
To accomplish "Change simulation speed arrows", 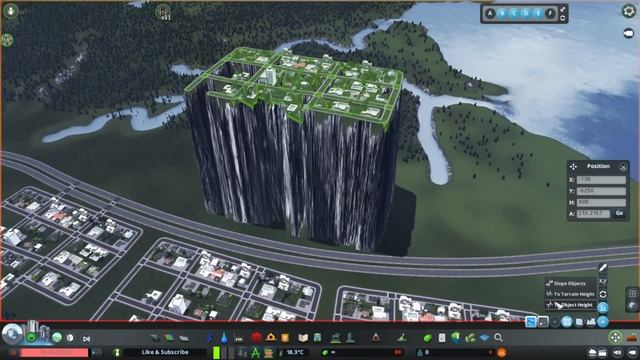I will (x=97, y=352).
